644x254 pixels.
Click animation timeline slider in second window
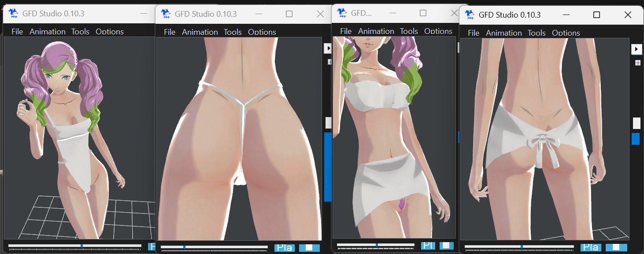click(x=215, y=247)
